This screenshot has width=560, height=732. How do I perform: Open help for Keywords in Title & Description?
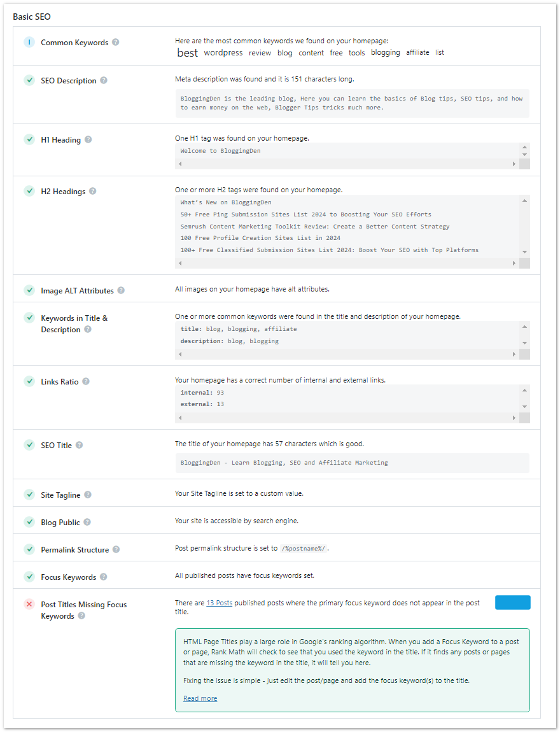pyautogui.click(x=87, y=329)
